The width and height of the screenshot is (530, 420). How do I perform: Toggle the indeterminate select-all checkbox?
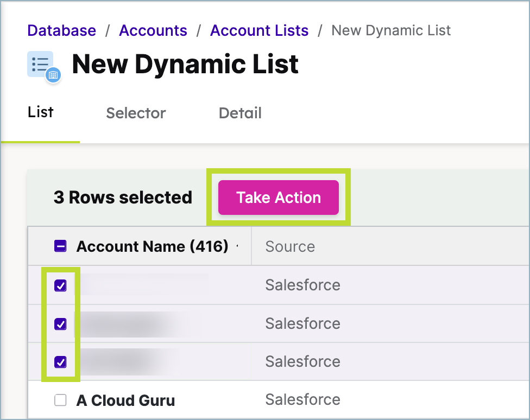[61, 246]
